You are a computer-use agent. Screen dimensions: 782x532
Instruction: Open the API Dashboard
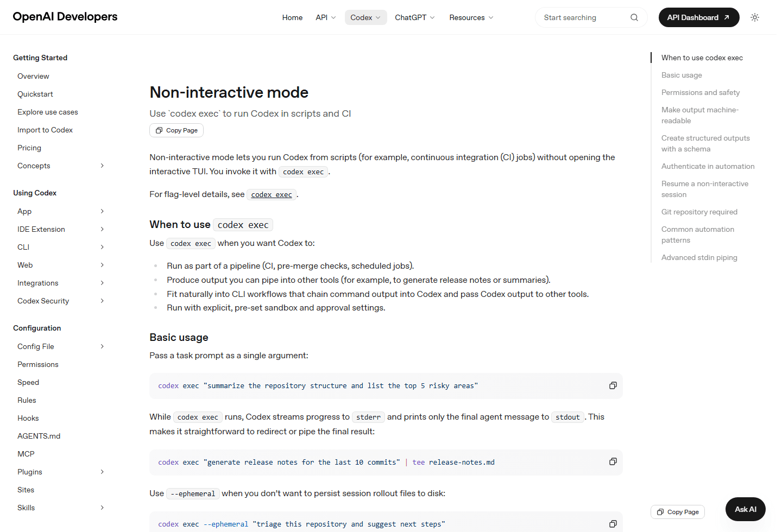[x=699, y=17]
